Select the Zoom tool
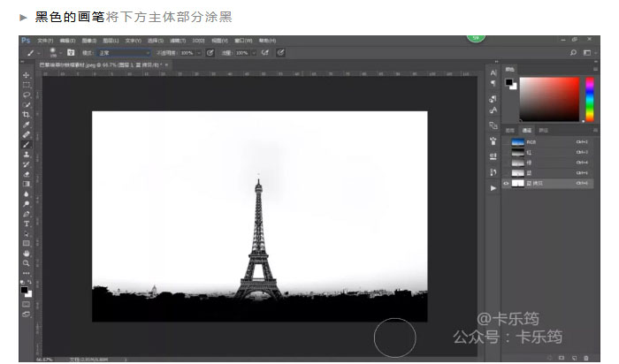The height and width of the screenshot is (364, 619). 26,263
